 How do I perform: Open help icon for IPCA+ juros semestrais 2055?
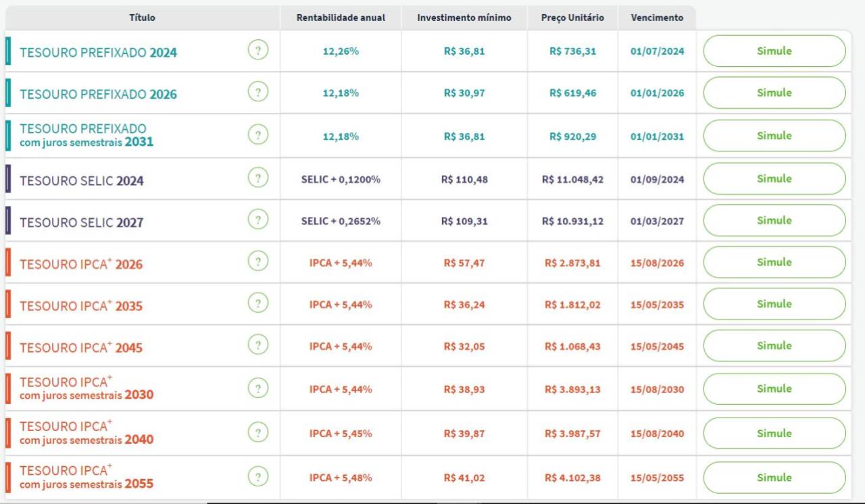click(x=257, y=476)
